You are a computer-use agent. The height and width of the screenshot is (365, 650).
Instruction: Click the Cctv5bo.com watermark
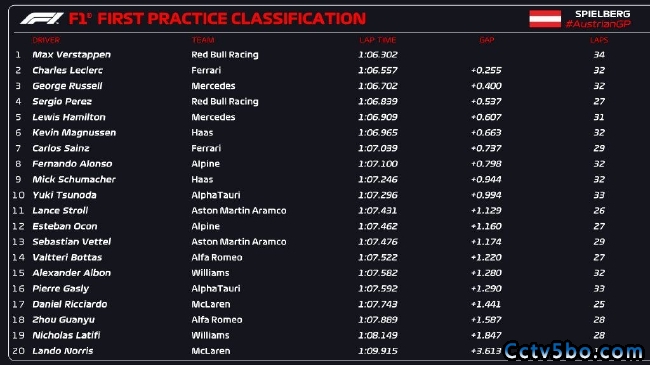tap(574, 351)
